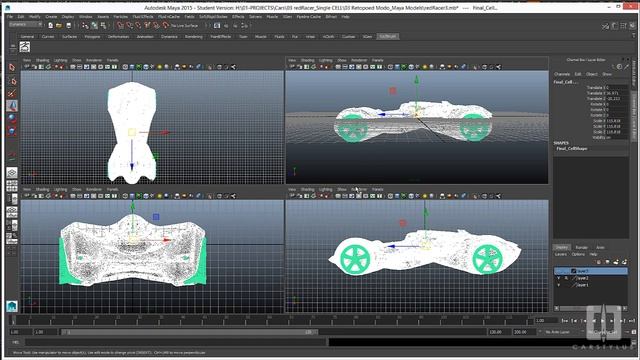Open the View menu of top-left viewport
Image resolution: width=640 pixels, height=360 pixels.
click(x=27, y=60)
